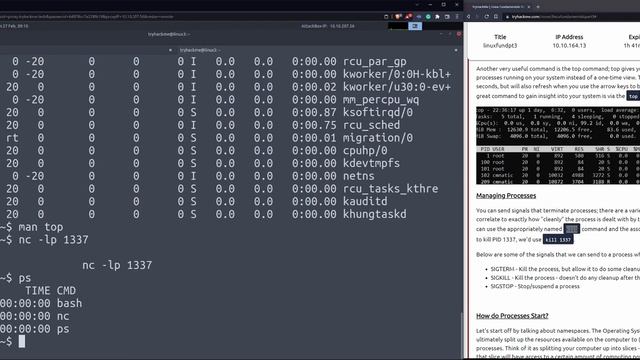Screen dimensions: 640x360
Task: Click the 'kill 1337' code snippet
Action: 558,240
